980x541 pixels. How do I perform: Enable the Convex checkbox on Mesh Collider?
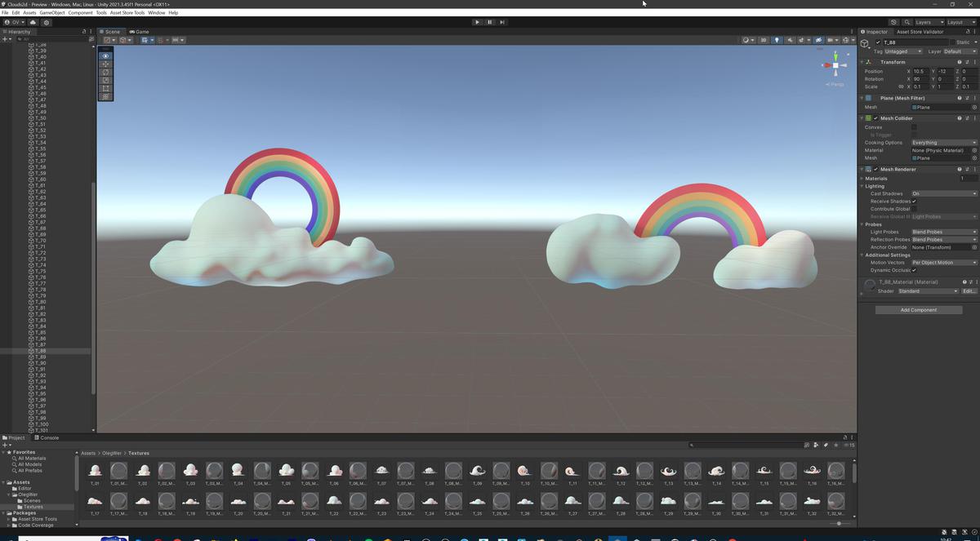click(914, 126)
